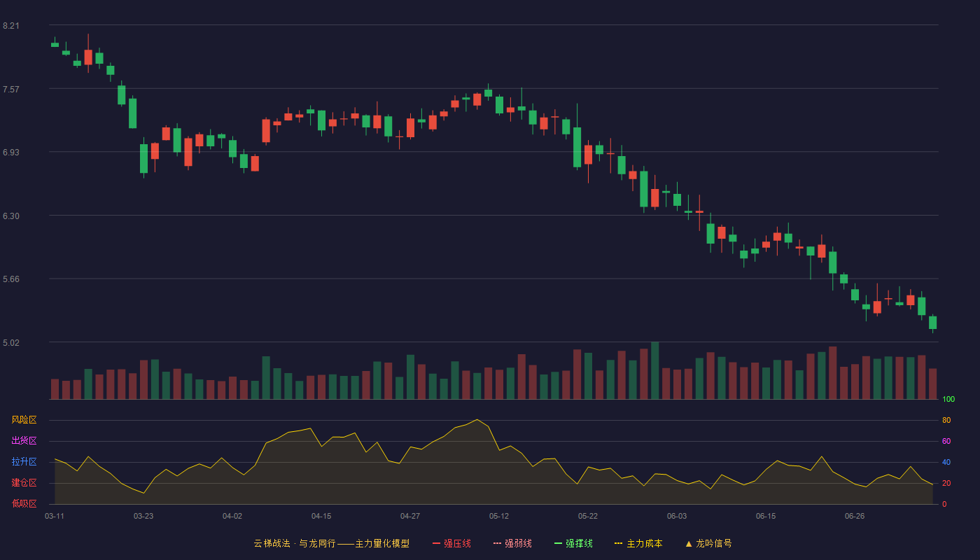
Task: Click the 5.02 price axis label
Action: (x=11, y=343)
